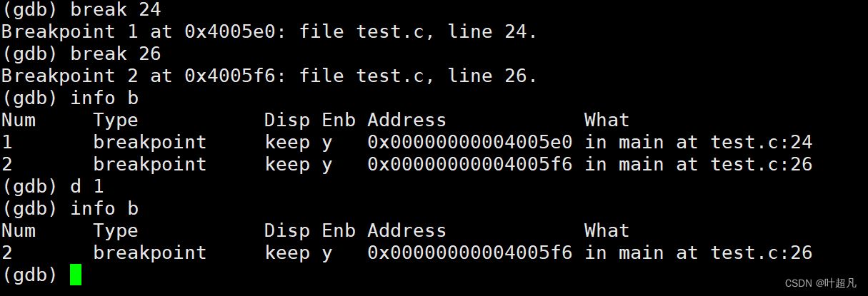868x296 pixels.
Task: Click 'breakpoint' type in the last table row
Action: (x=149, y=253)
